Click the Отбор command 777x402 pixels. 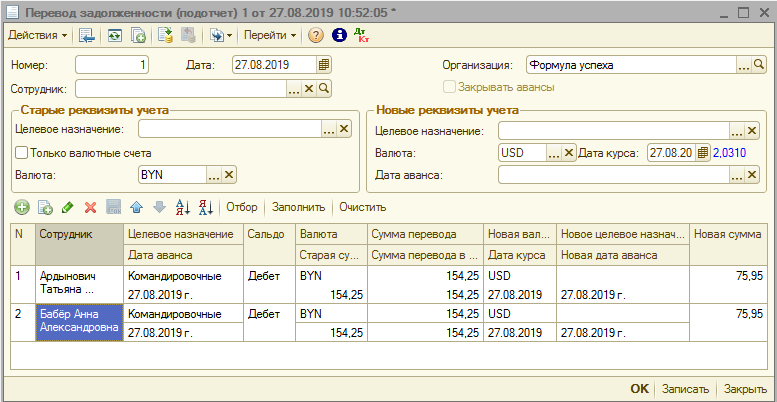pos(241,207)
